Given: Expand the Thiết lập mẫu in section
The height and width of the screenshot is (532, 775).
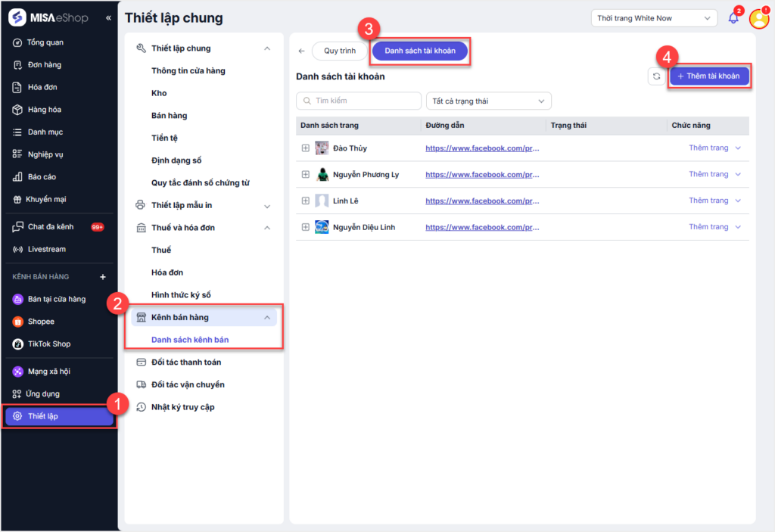Looking at the screenshot, I should (x=267, y=206).
